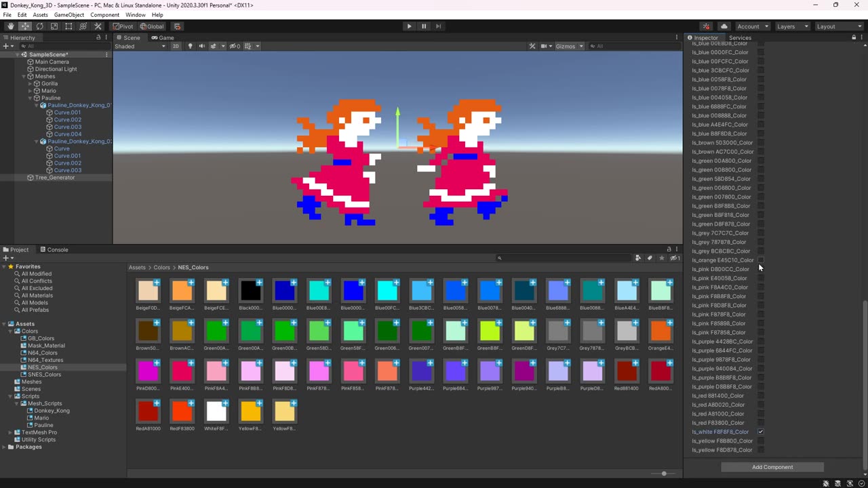Adjust the asset thumbnail size slider
This screenshot has width=868, height=488.
(x=663, y=473)
